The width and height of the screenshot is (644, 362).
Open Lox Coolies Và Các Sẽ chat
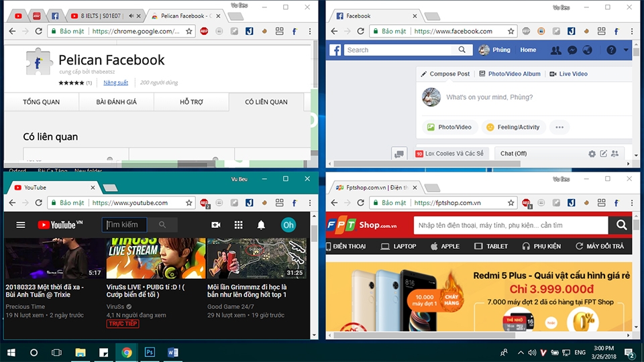451,154
